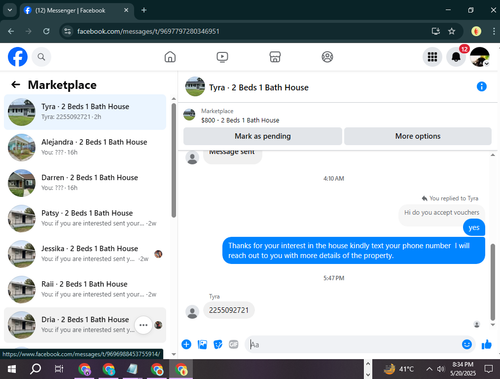Screen dimensions: 500x379
Task: Send a thumbs-up like
Action: coord(487,344)
